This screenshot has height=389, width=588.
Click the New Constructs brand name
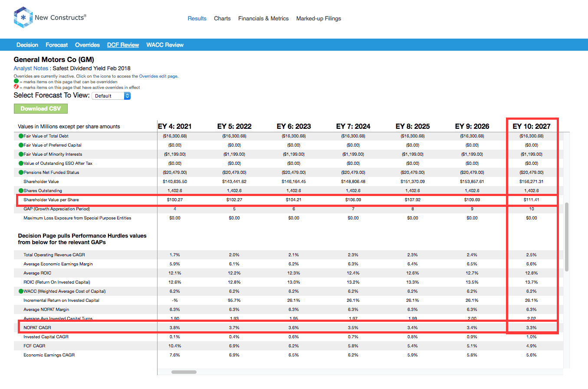(x=60, y=18)
